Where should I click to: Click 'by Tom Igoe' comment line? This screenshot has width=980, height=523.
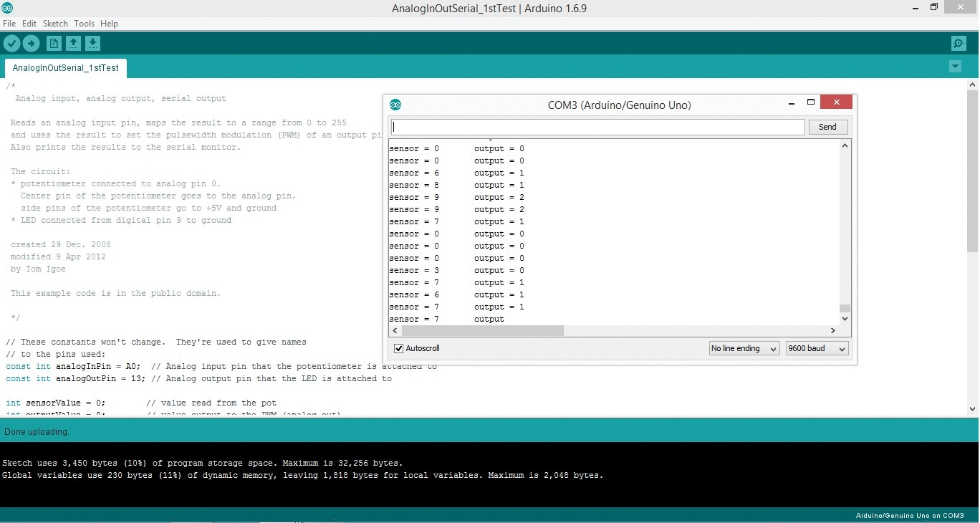coord(37,269)
